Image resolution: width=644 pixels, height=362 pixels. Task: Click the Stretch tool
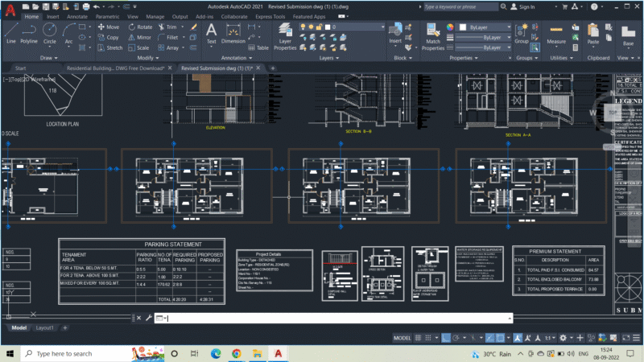[110, 47]
